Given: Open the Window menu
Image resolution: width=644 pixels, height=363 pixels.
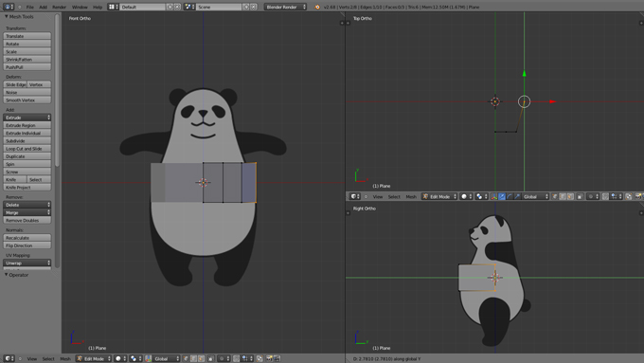Looking at the screenshot, I should click(80, 7).
